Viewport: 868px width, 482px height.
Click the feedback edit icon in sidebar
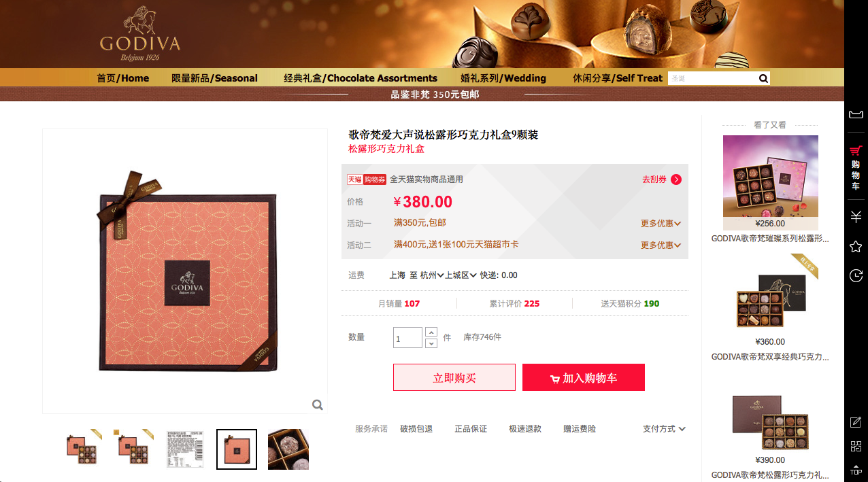click(856, 422)
